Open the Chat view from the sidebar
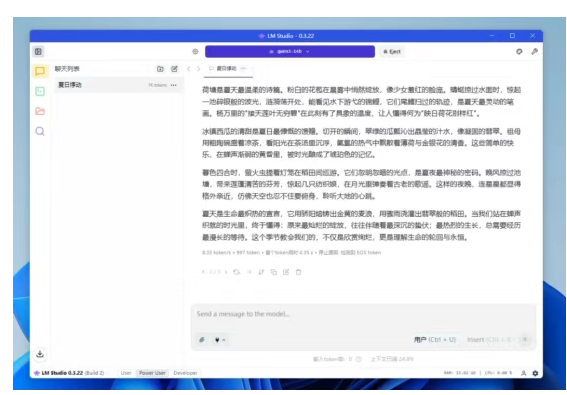 40,71
